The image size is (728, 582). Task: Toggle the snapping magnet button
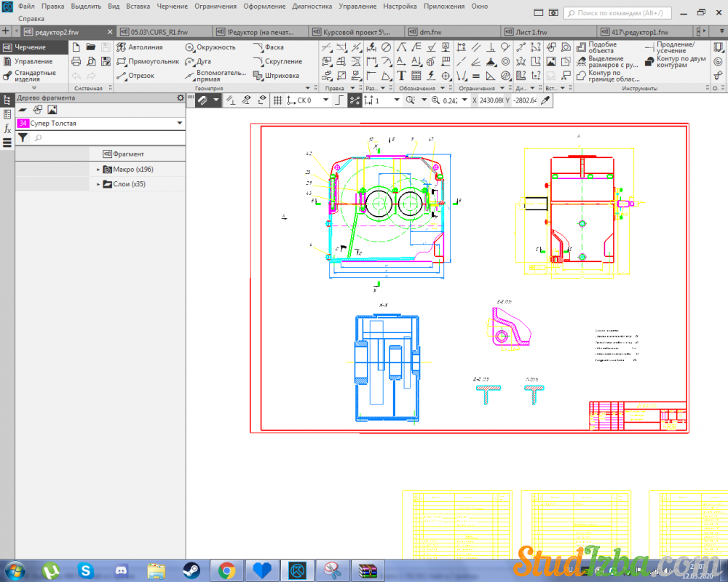click(203, 100)
